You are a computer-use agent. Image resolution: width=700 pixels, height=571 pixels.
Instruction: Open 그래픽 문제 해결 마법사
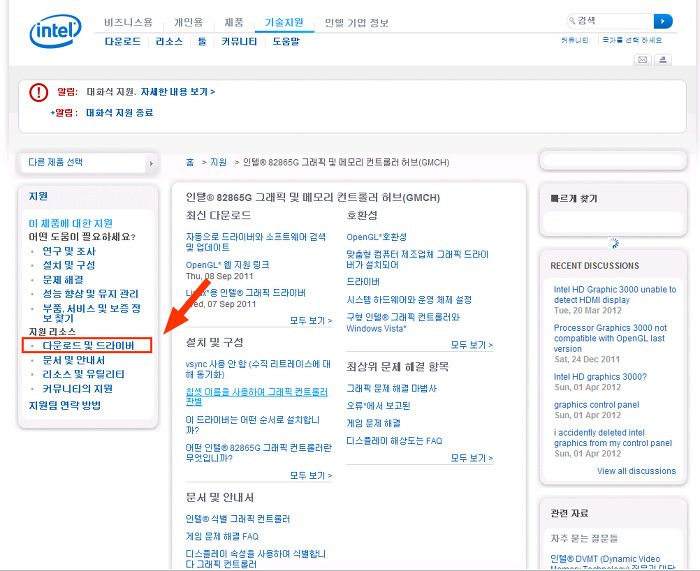[392, 388]
